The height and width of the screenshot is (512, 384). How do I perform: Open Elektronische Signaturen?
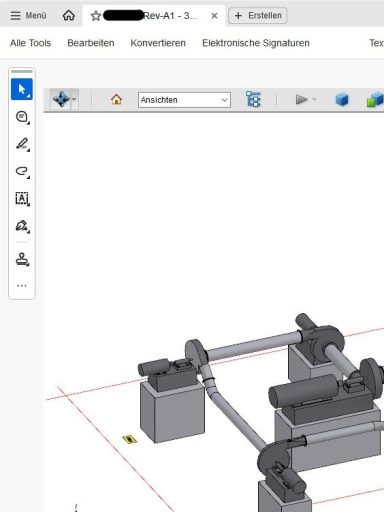click(x=256, y=43)
